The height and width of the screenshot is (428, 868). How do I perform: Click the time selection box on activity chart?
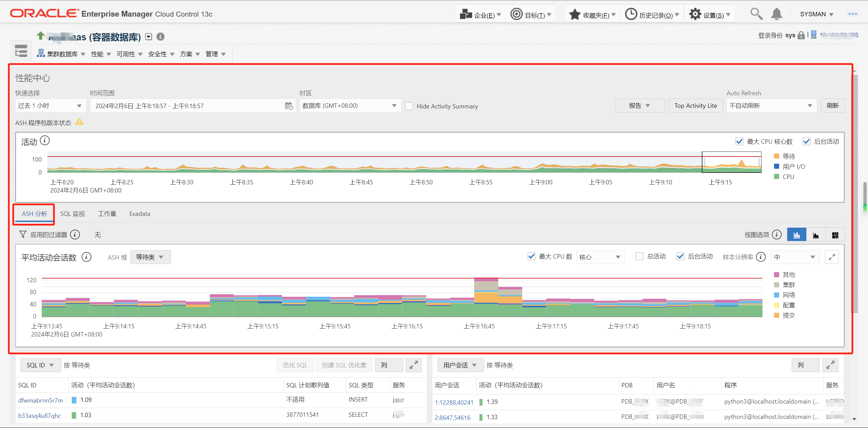tap(731, 162)
